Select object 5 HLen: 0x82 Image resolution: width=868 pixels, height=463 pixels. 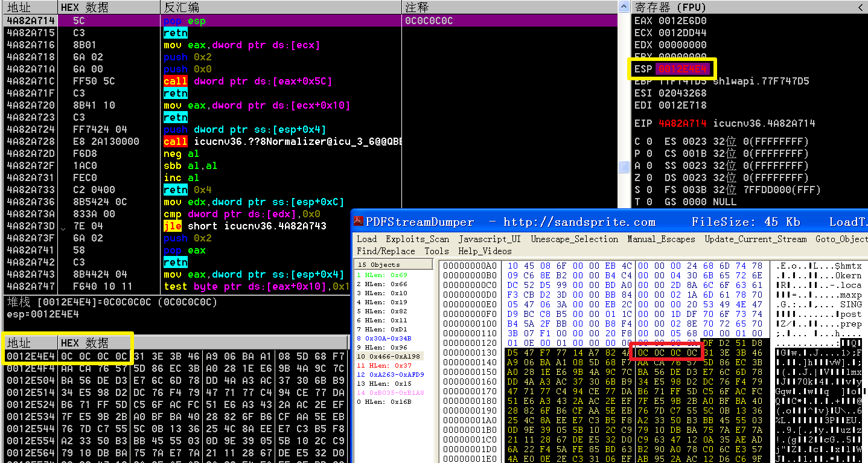coord(383,311)
